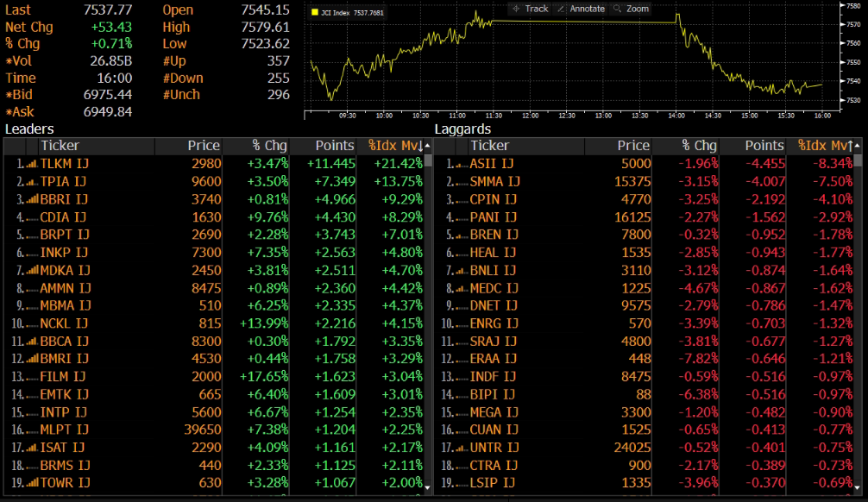Viewport: 868px width, 502px height.
Task: Click the volume bars icon beside BREN IJ
Action: 462,235
